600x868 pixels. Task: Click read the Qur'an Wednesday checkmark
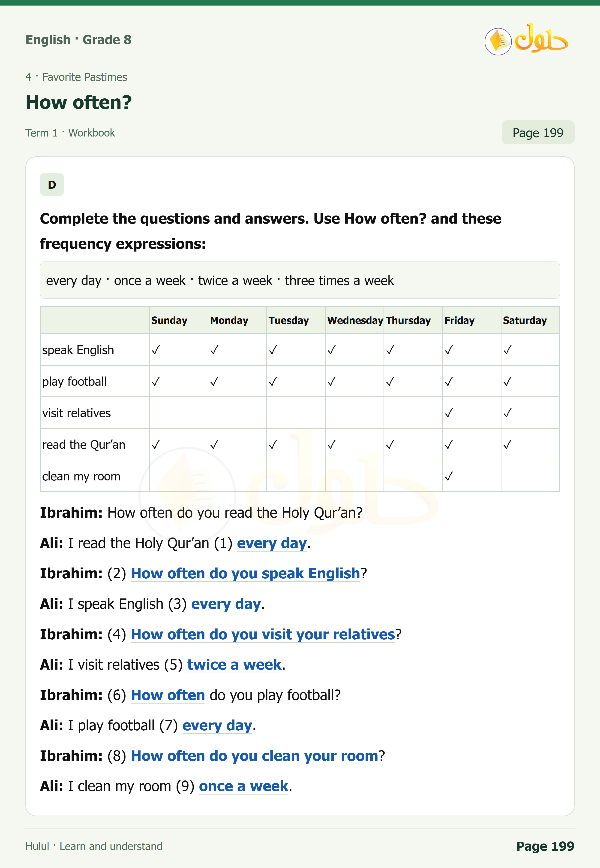point(332,445)
